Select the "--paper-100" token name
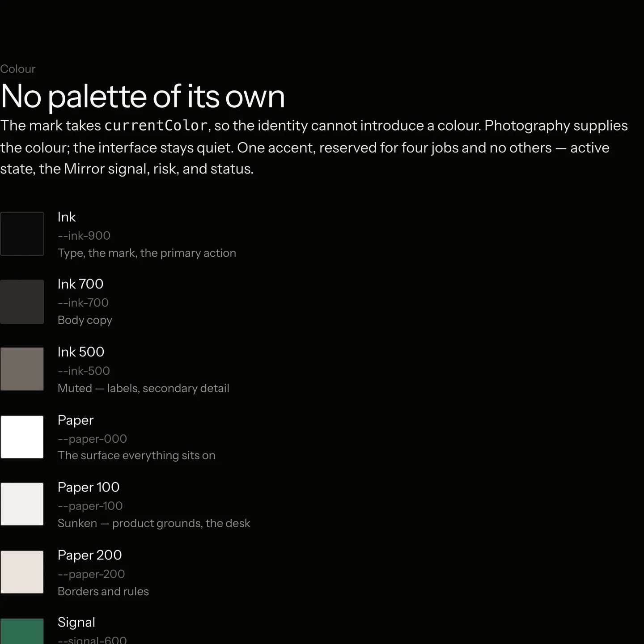The image size is (644, 644). coord(90,506)
